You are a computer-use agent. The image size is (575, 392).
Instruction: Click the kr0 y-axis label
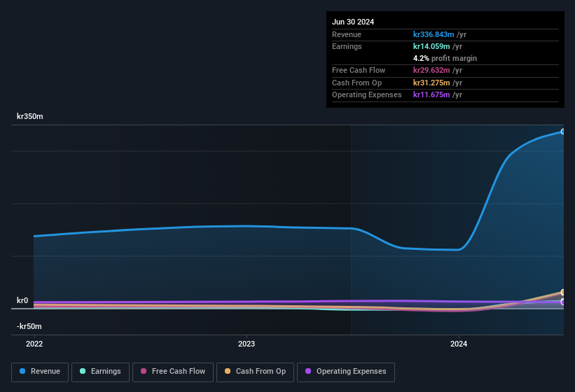click(x=22, y=300)
